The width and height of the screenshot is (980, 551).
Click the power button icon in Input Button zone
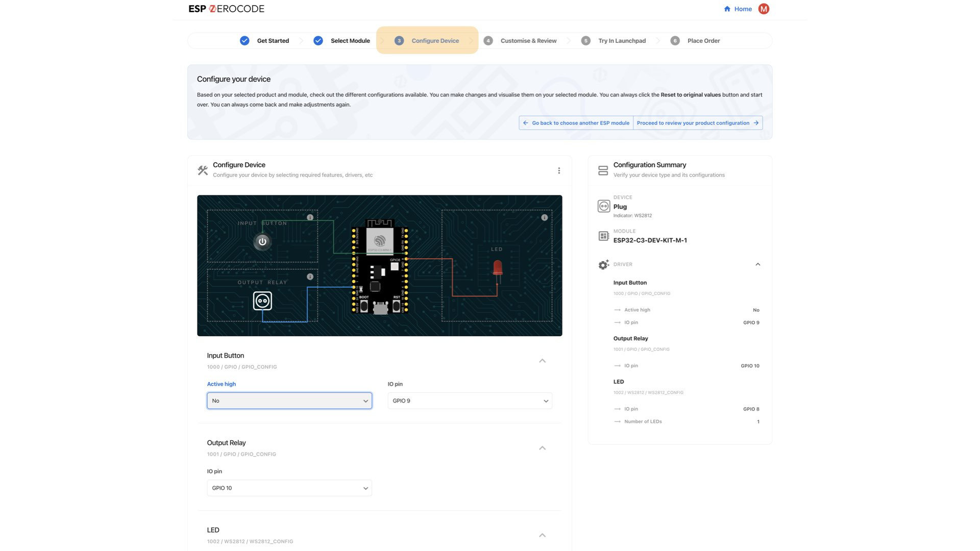pyautogui.click(x=262, y=241)
